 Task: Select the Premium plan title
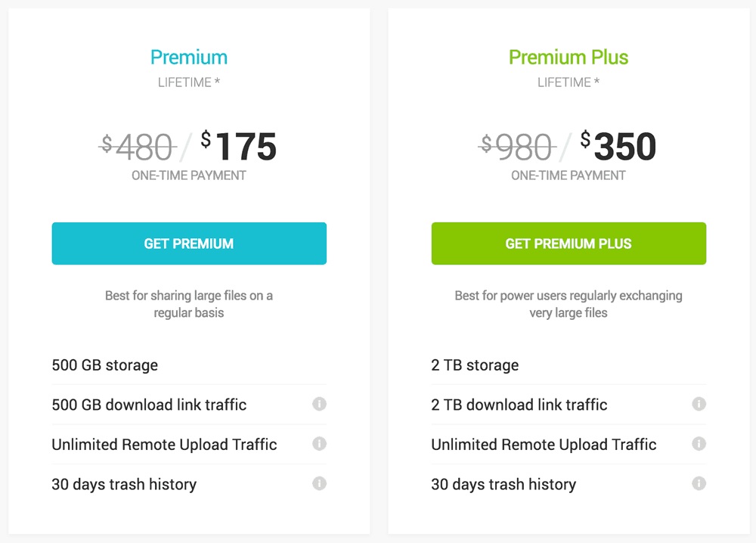pos(189,57)
